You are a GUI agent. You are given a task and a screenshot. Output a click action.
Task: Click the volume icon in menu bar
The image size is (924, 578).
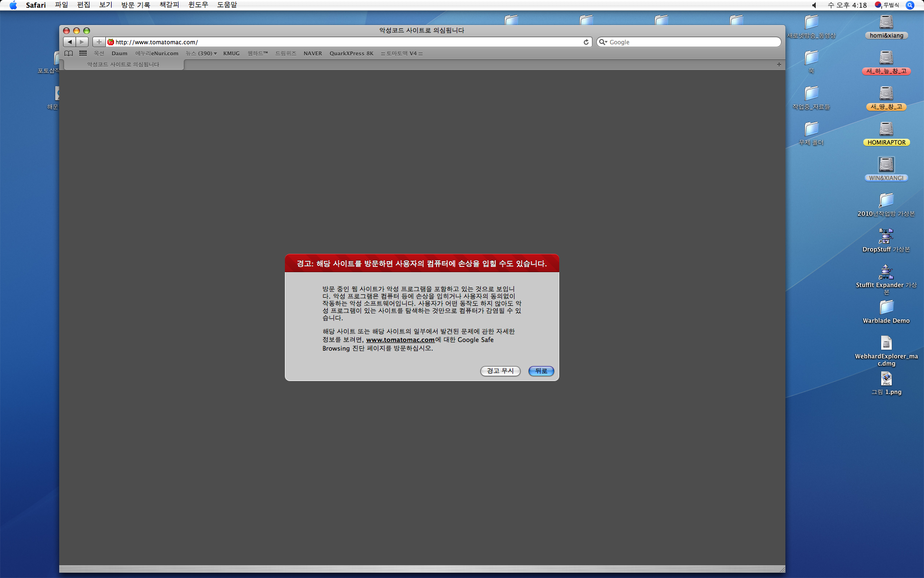[x=814, y=5]
